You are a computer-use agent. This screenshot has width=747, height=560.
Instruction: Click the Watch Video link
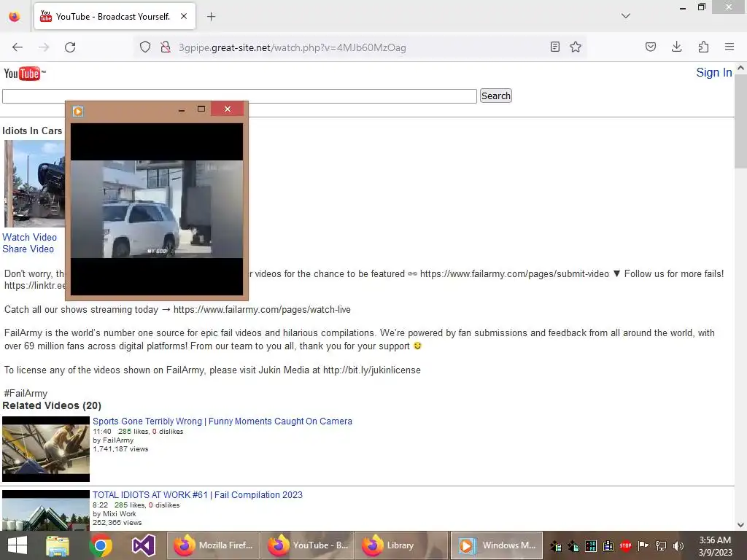pyautogui.click(x=29, y=237)
